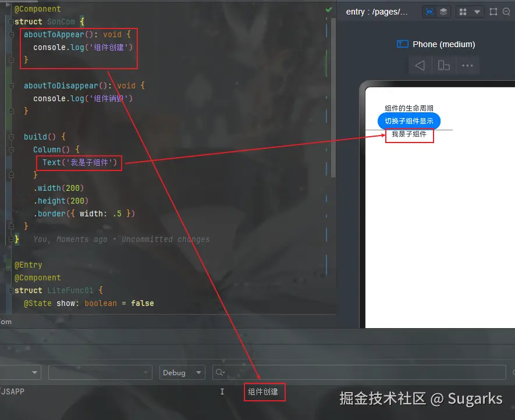Collapse the aboutToAppear method fold marker
The image size is (515, 420).
pyautogui.click(x=11, y=34)
